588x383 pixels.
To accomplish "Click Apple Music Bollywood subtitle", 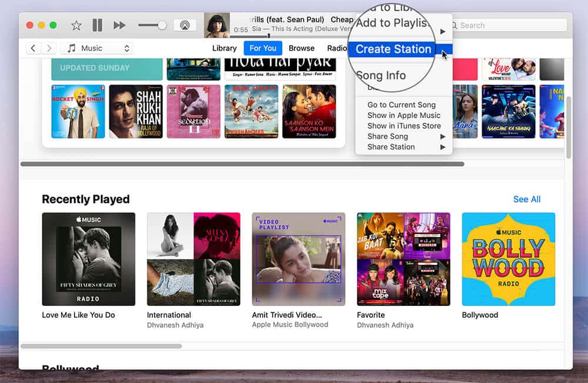I will coord(290,325).
